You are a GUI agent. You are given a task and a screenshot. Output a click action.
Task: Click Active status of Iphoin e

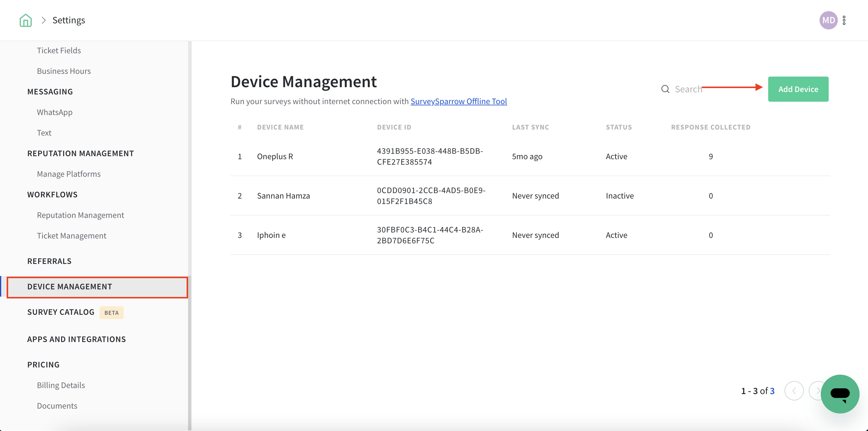pyautogui.click(x=616, y=235)
